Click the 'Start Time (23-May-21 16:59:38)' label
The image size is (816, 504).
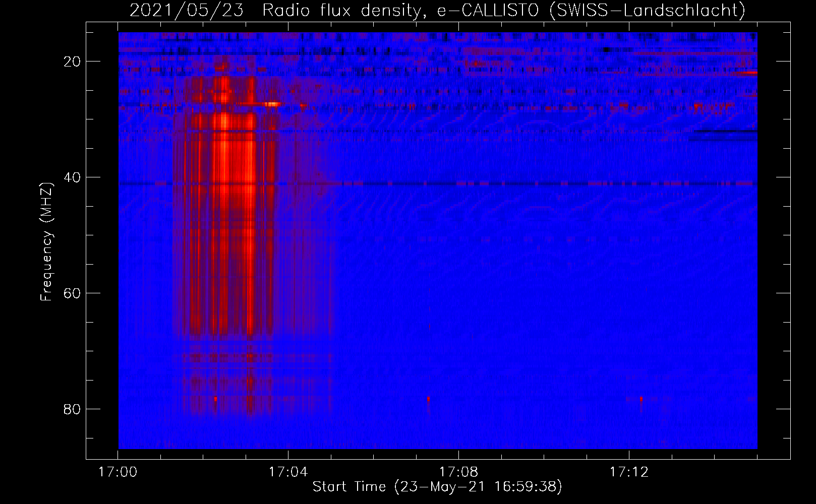click(437, 487)
